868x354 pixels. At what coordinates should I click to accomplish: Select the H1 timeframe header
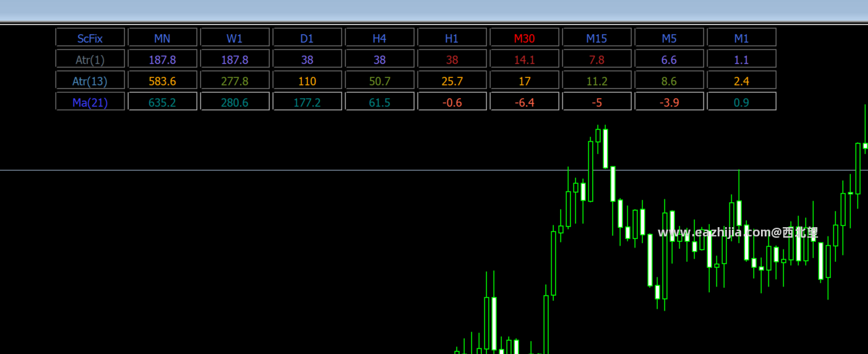pos(452,37)
